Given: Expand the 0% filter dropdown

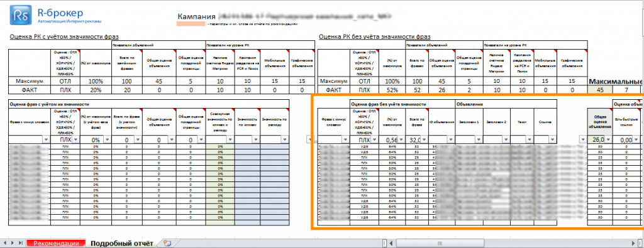Looking at the screenshot, I should (x=106, y=140).
